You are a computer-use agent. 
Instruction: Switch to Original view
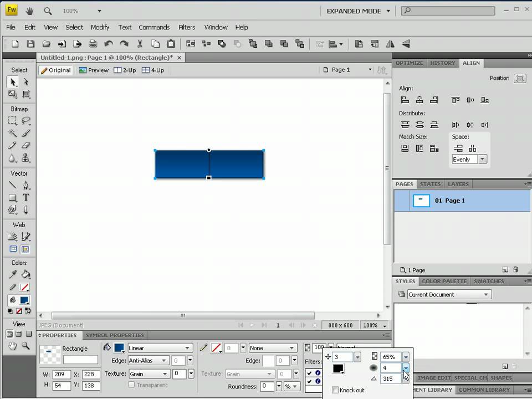tap(56, 70)
